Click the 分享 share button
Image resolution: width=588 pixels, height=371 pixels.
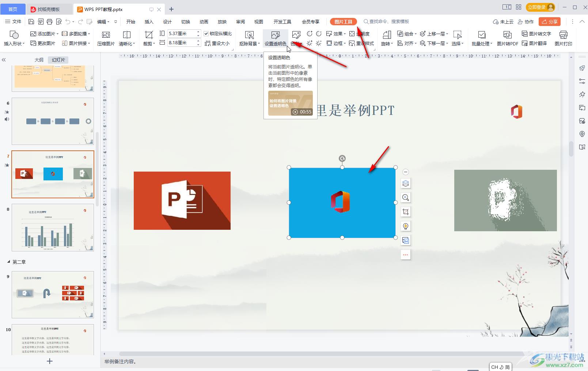550,22
